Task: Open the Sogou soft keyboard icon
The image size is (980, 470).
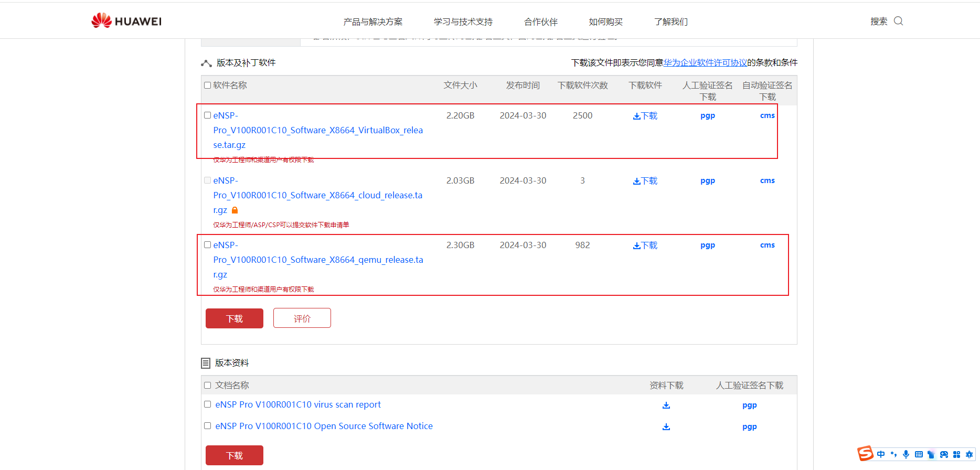Action: click(919, 454)
